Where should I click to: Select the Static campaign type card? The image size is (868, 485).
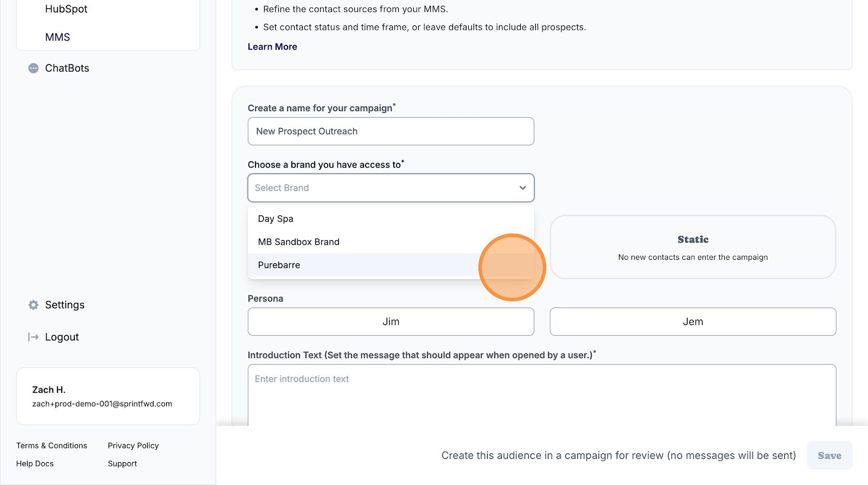pyautogui.click(x=693, y=247)
